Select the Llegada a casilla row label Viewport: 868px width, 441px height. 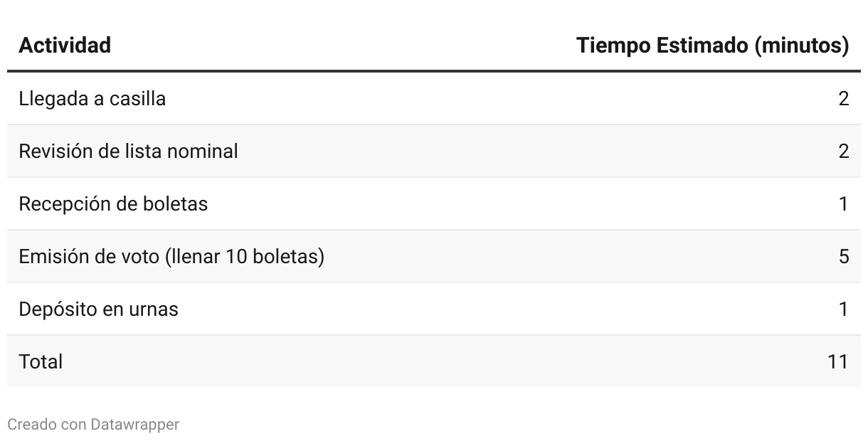[x=92, y=98]
